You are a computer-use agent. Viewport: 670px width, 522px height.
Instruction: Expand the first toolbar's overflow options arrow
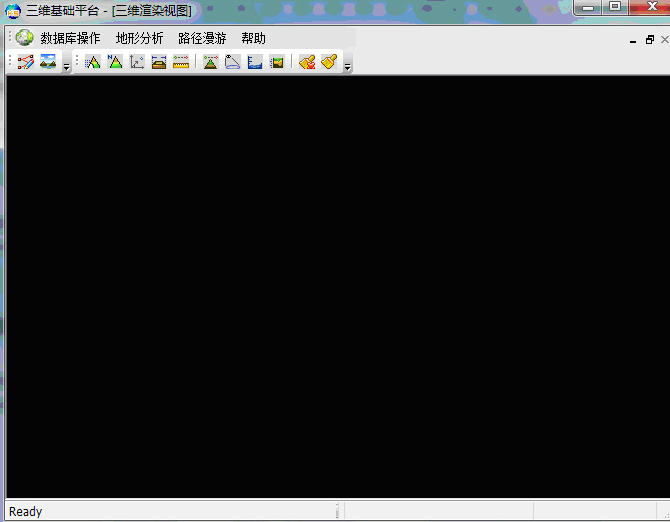(66, 67)
